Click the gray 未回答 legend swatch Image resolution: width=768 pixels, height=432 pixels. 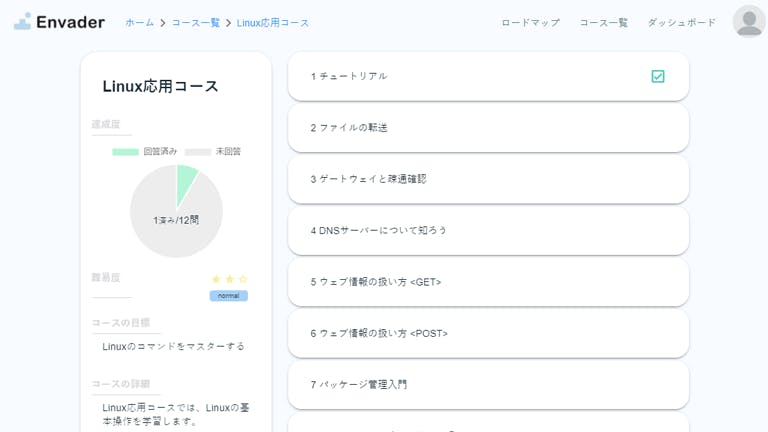click(198, 152)
